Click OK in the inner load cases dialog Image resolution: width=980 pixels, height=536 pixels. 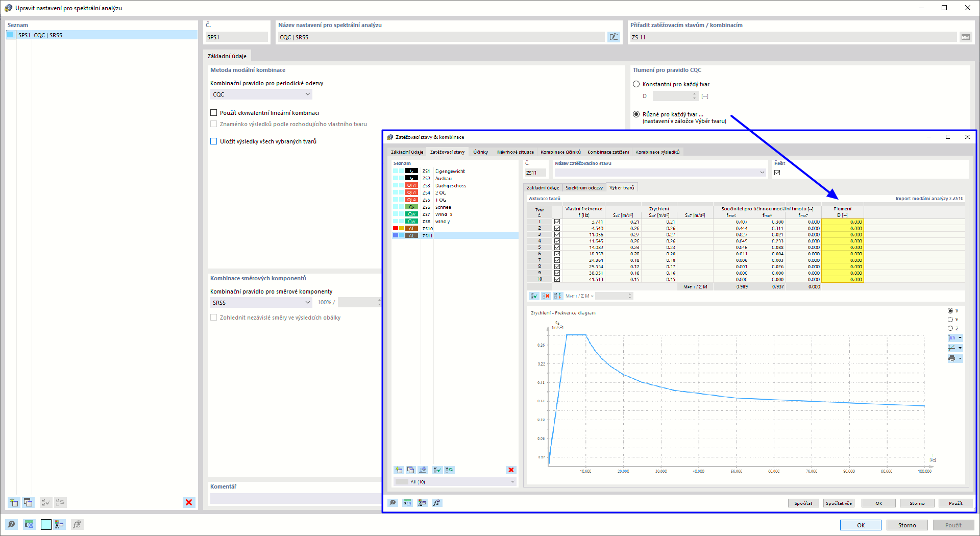(878, 503)
